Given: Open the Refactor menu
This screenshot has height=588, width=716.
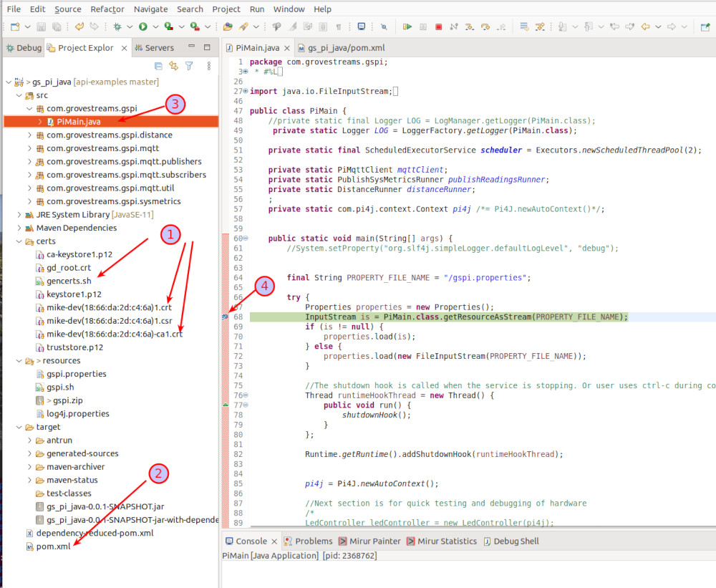Looking at the screenshot, I should 107,9.
